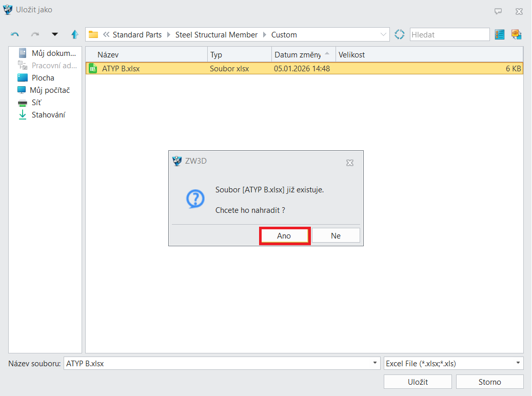
Task: Expand the address path dropdown
Action: [383, 34]
